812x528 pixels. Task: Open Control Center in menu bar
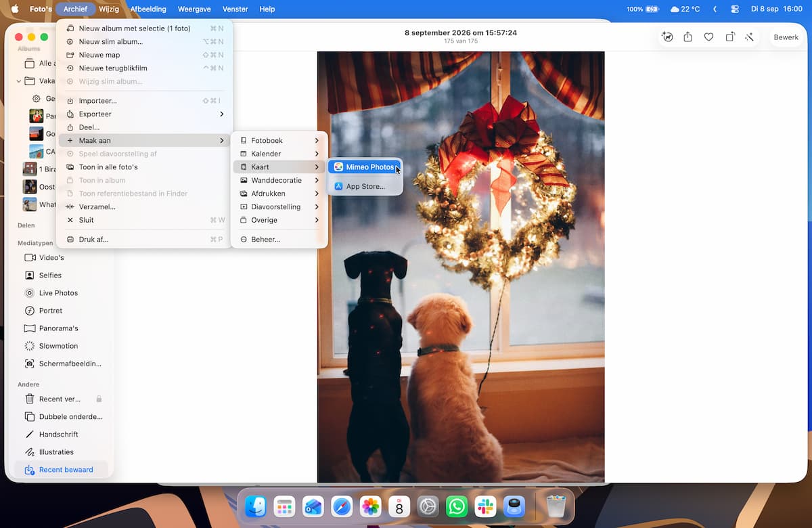[735, 9]
